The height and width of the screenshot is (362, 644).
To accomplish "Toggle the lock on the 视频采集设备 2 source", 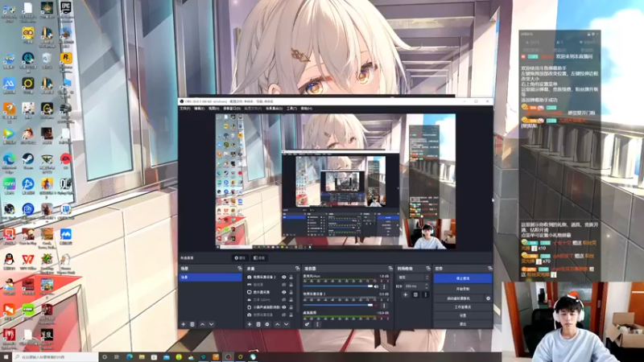I will tap(291, 277).
